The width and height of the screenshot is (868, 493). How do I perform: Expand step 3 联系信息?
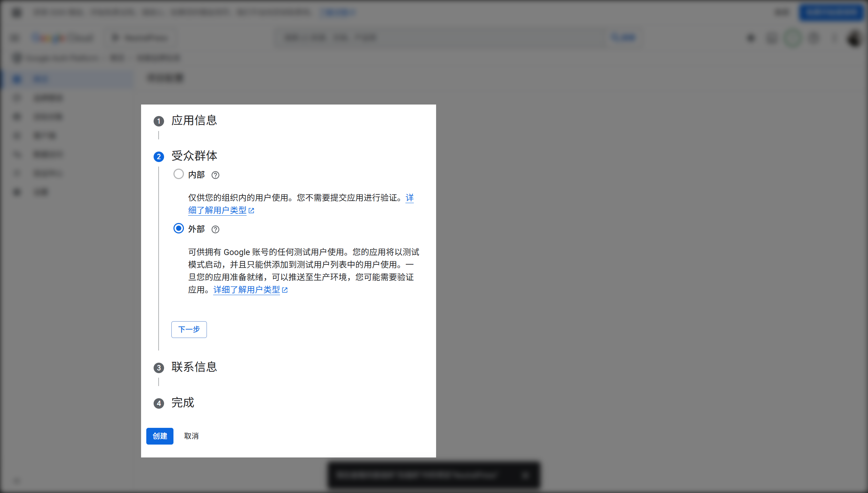click(194, 367)
